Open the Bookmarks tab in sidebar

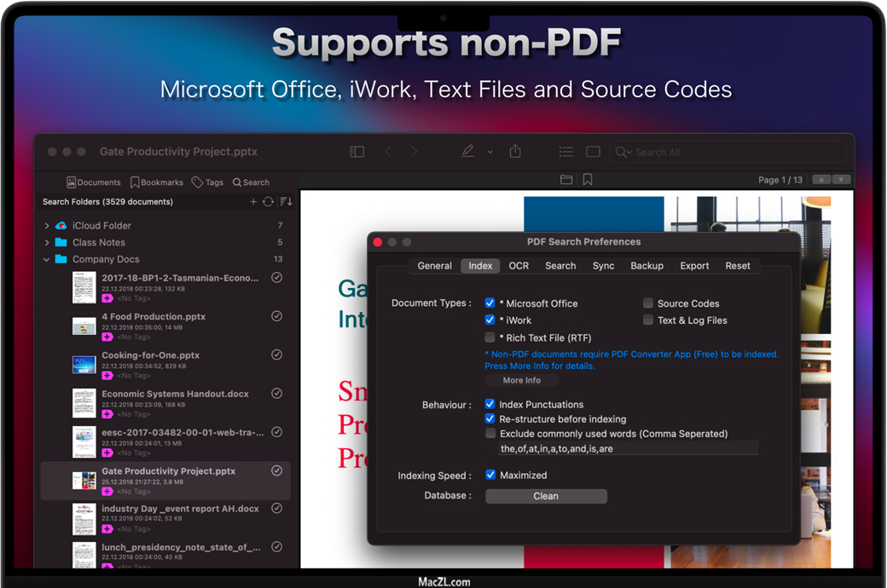[157, 182]
